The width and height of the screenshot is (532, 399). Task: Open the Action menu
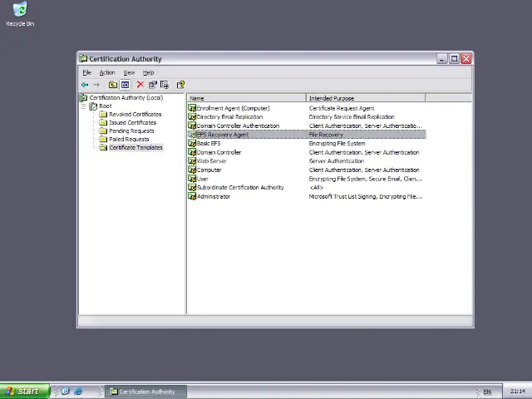pos(107,72)
